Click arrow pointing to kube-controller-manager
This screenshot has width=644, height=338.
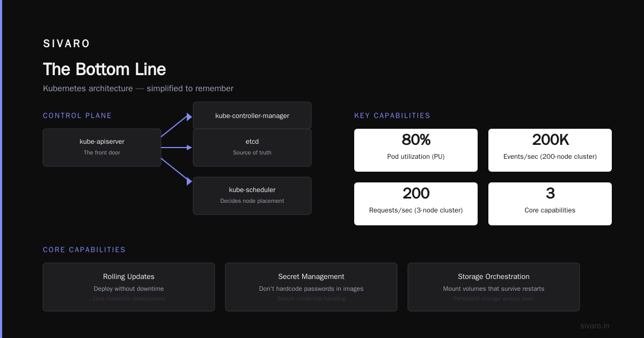pyautogui.click(x=177, y=126)
